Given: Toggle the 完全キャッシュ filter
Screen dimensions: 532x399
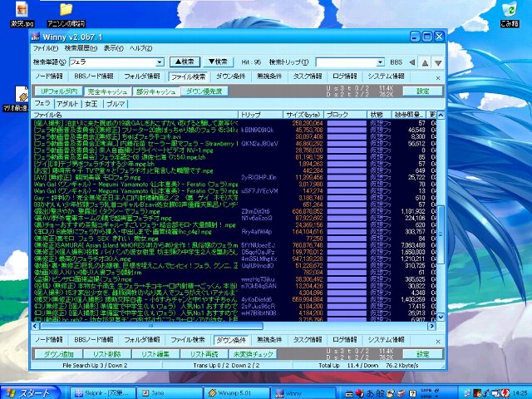Looking at the screenshot, I should 107,91.
